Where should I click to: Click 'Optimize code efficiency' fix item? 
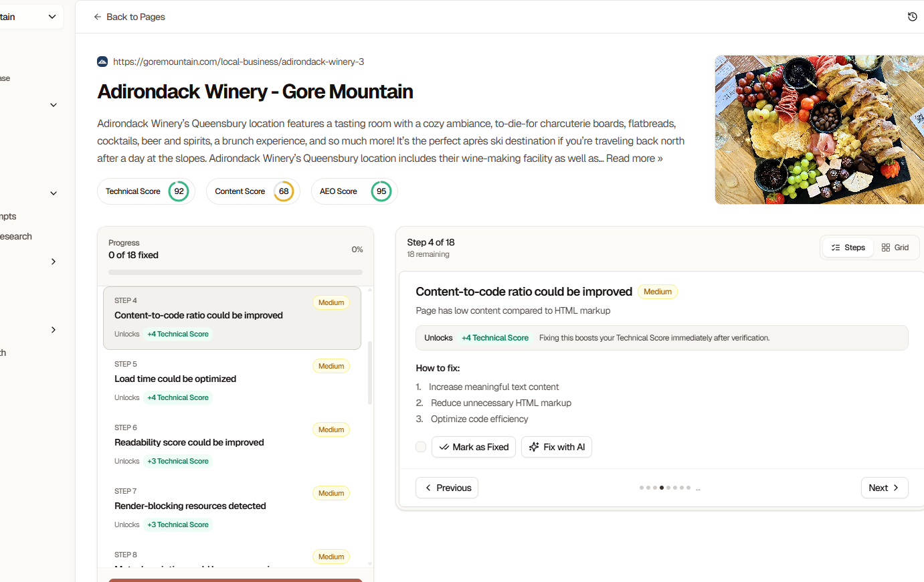click(x=480, y=419)
